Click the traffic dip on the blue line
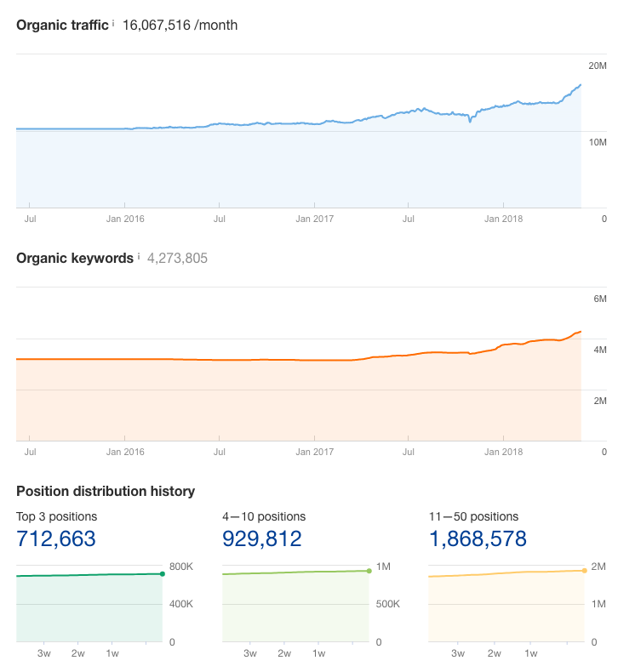 coord(470,121)
